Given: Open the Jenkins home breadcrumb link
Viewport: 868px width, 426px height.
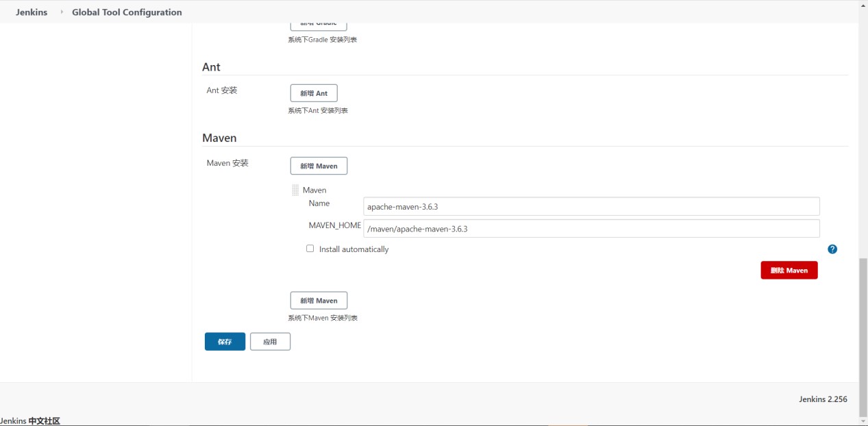Looking at the screenshot, I should pos(31,12).
